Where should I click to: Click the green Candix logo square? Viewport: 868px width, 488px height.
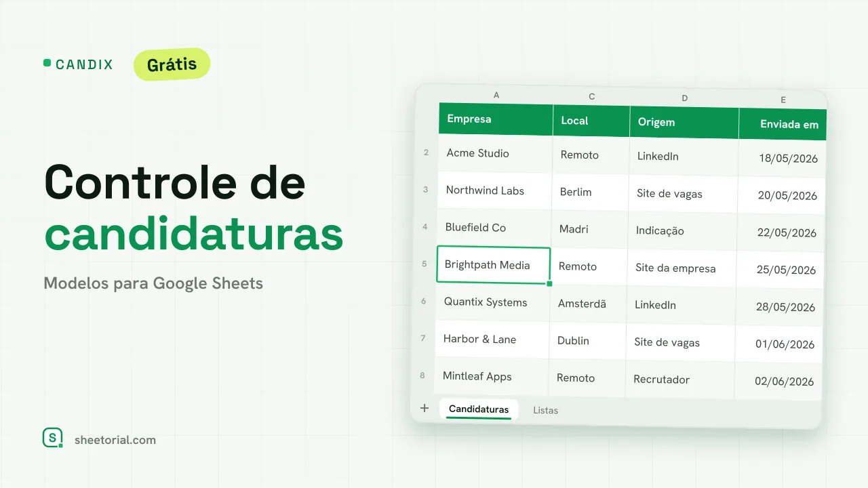click(x=47, y=63)
